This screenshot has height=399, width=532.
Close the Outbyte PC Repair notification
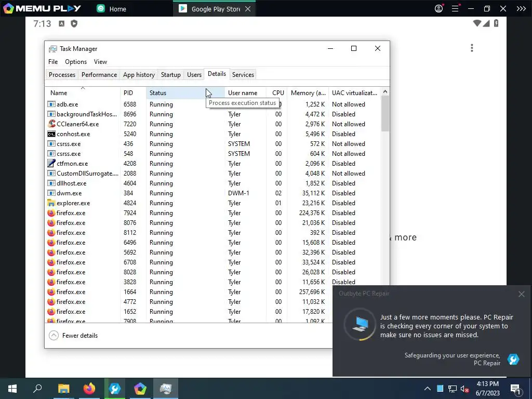coord(522,294)
